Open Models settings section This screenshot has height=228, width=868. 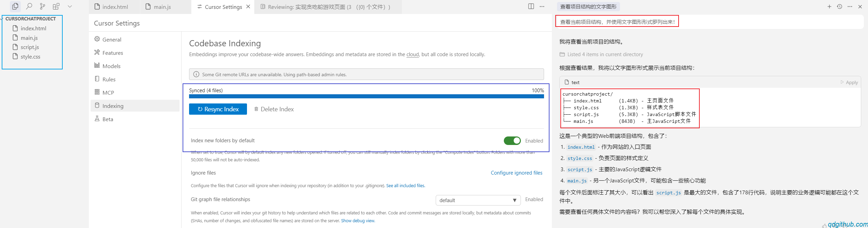tap(135, 66)
